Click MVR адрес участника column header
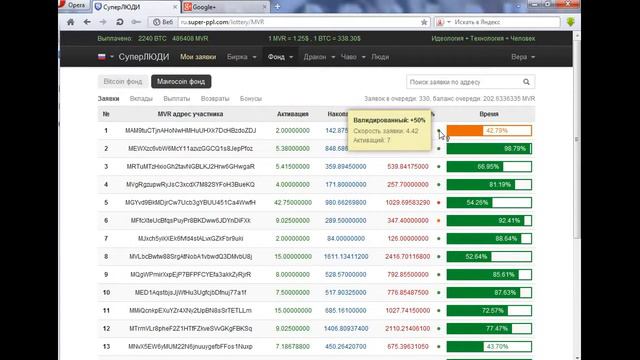Viewport: 640px width, 360px height. [191, 114]
